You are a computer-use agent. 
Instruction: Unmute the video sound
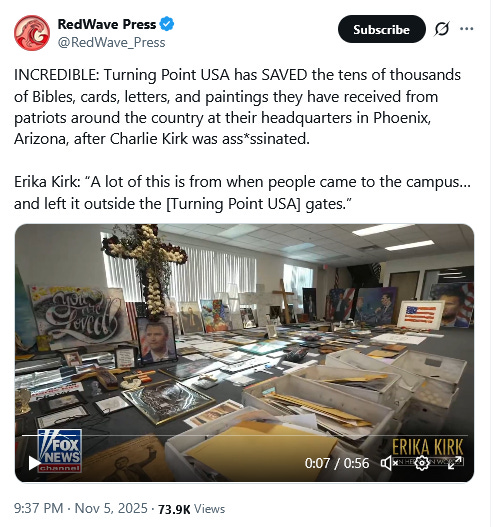pyautogui.click(x=389, y=463)
